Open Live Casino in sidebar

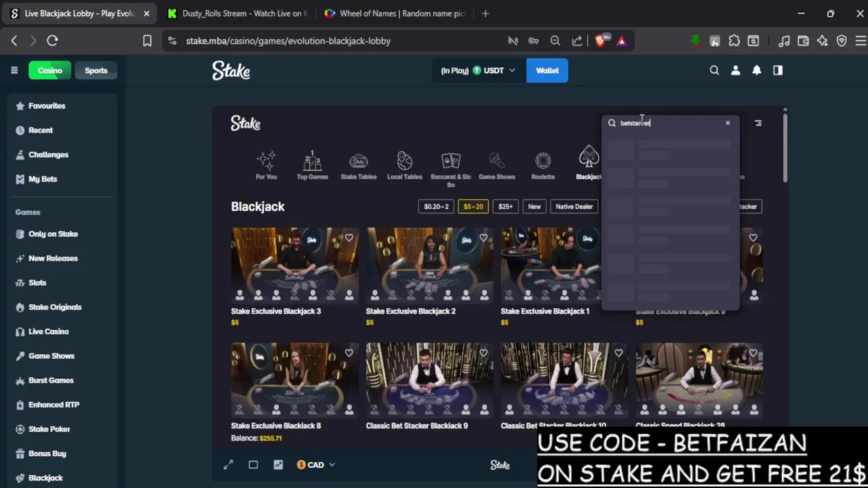click(x=48, y=331)
